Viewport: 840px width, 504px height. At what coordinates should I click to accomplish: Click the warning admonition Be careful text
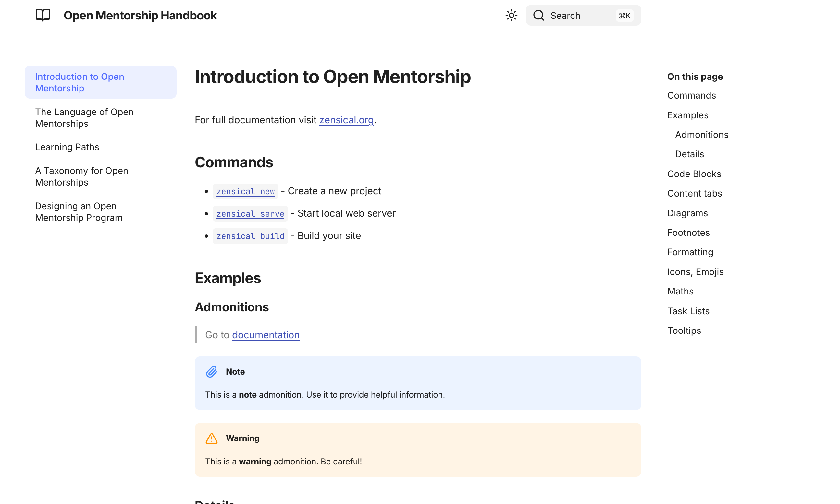pos(283,462)
